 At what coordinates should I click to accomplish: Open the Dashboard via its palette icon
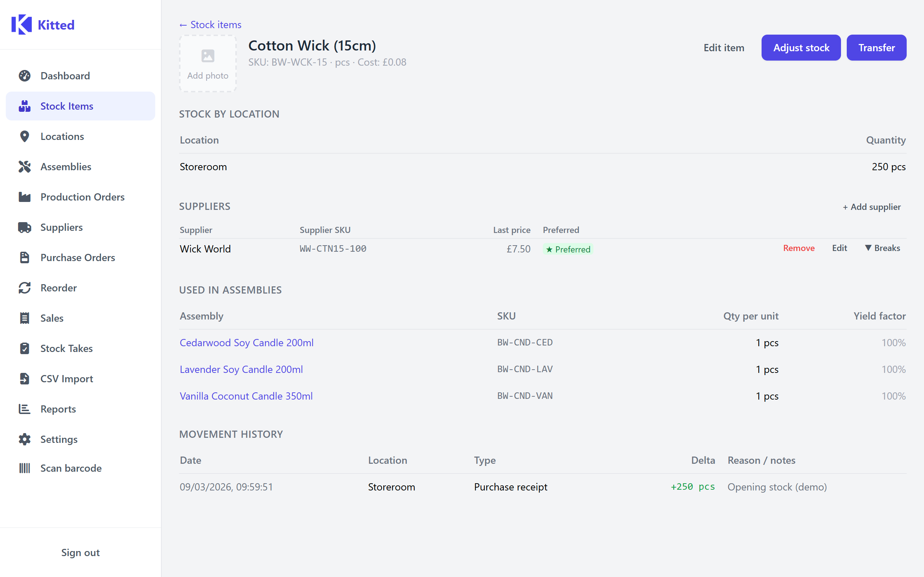point(25,76)
